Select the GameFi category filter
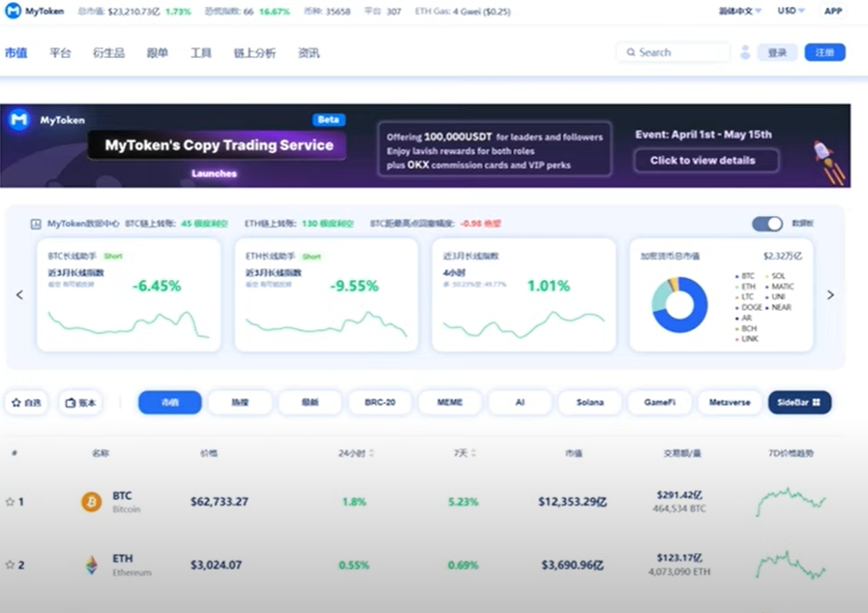The width and height of the screenshot is (868, 613). coord(660,403)
